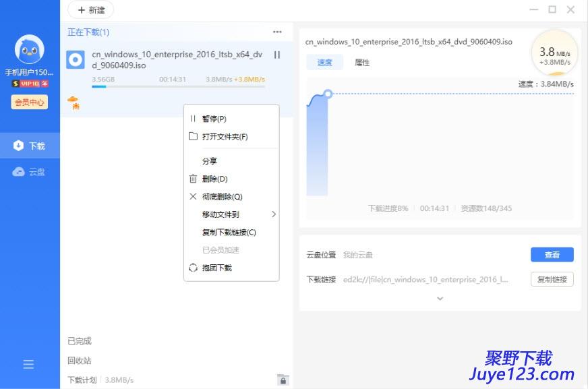The width and height of the screenshot is (588, 389).
Task: Click the ISO disc file icon
Action: point(76,59)
